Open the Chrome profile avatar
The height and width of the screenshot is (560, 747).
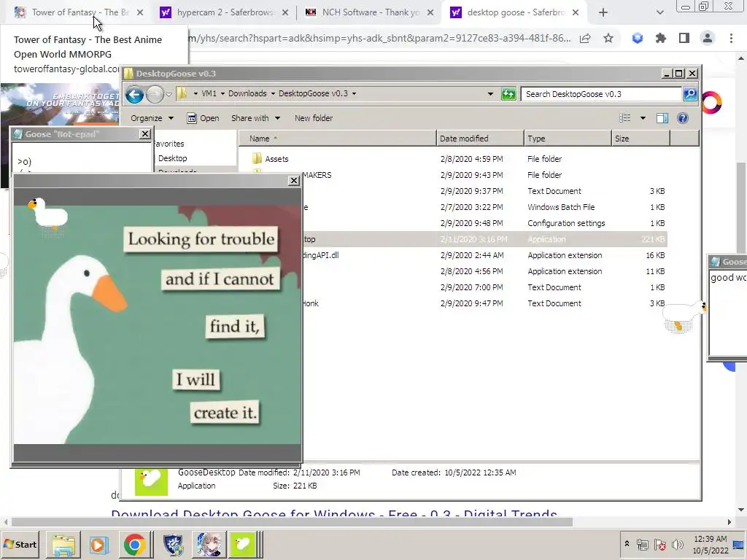(708, 39)
